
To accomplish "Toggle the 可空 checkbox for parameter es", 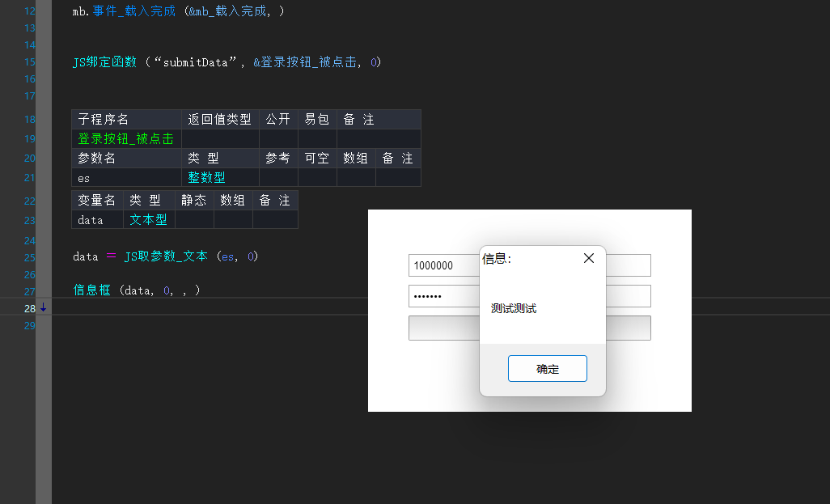I will coord(316,177).
